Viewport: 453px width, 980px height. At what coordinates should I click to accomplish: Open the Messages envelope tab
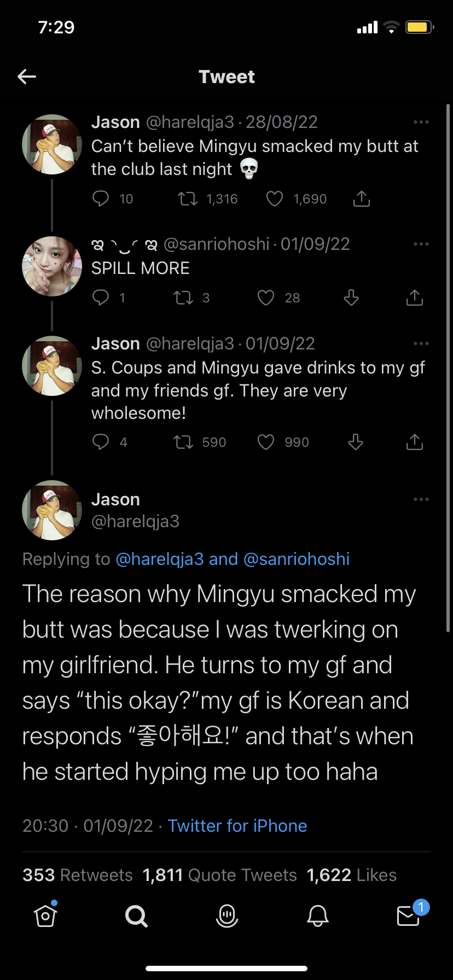pyautogui.click(x=408, y=915)
